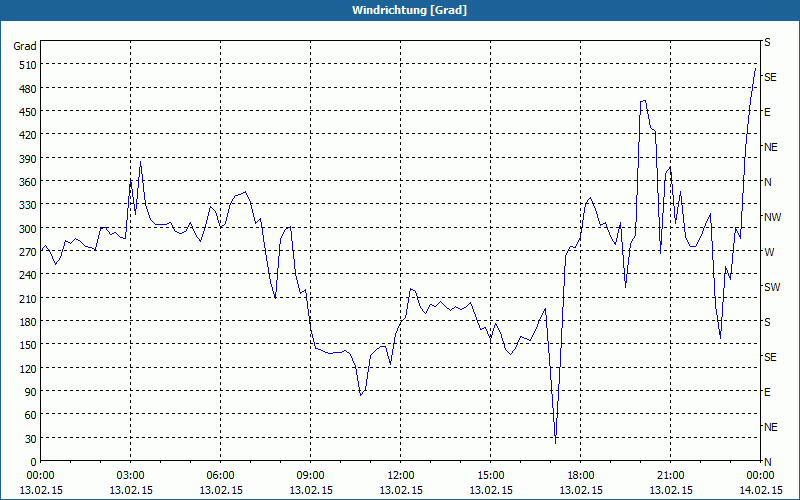Select the 18:00 time axis label
The image size is (800, 500).
pos(580,476)
